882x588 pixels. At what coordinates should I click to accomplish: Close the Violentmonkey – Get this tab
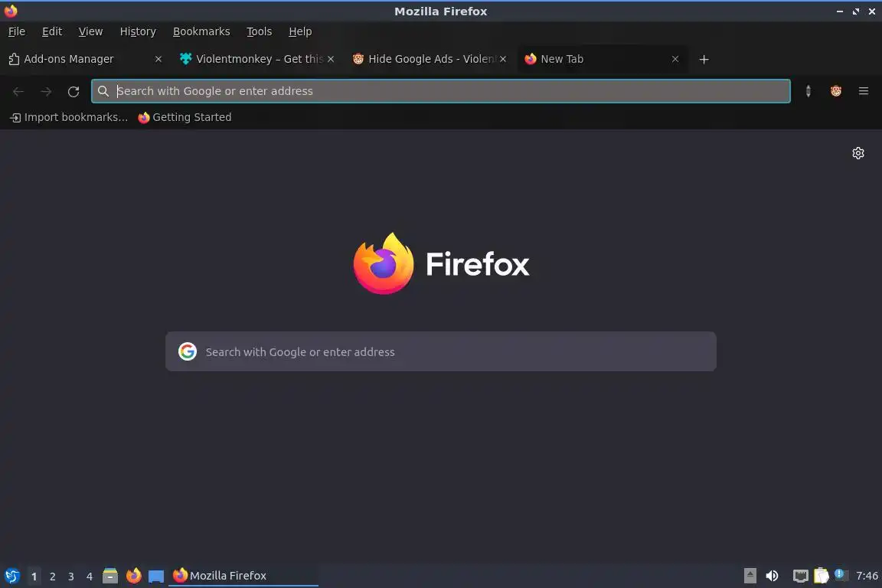point(331,59)
